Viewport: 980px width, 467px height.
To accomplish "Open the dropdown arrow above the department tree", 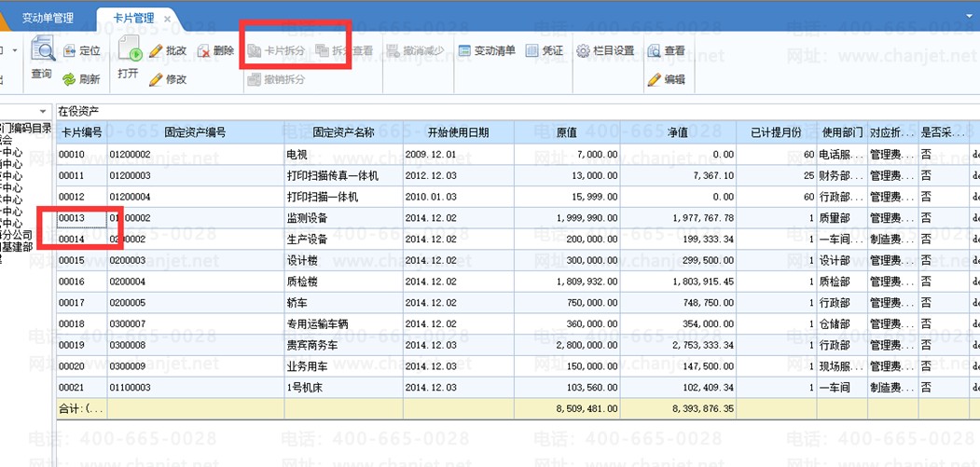I will pyautogui.click(x=42, y=112).
